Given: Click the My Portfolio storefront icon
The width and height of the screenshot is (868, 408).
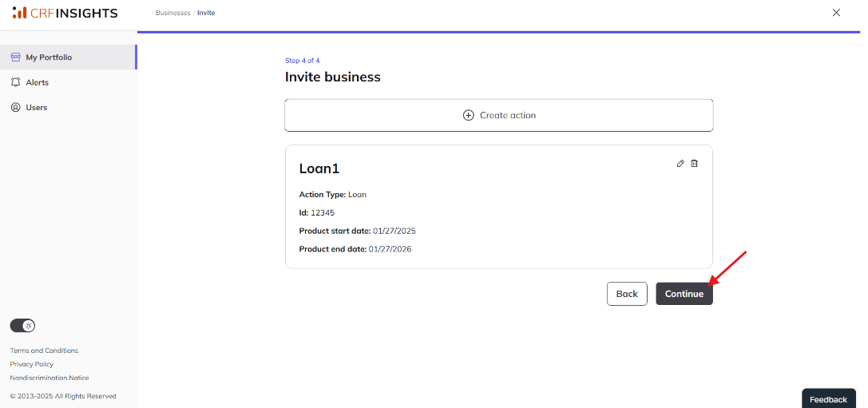Looking at the screenshot, I should click(15, 57).
